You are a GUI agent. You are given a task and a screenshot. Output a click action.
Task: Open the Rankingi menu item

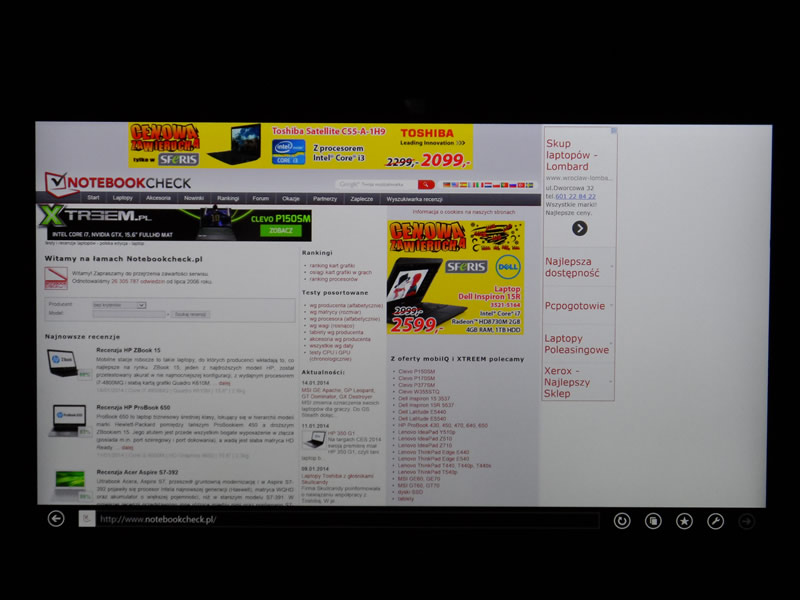pyautogui.click(x=228, y=198)
